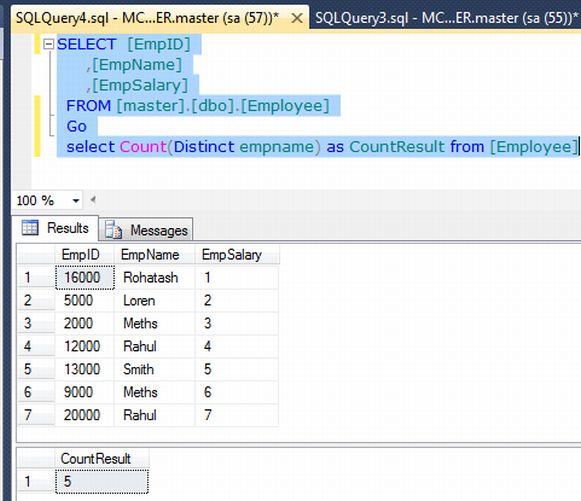581x501 pixels.
Task: Select row header 1 in employee grid
Action: (x=36, y=277)
